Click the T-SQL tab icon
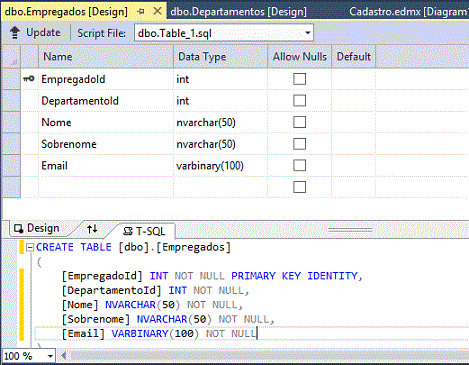The width and height of the screenshot is (469, 365). coord(128,231)
